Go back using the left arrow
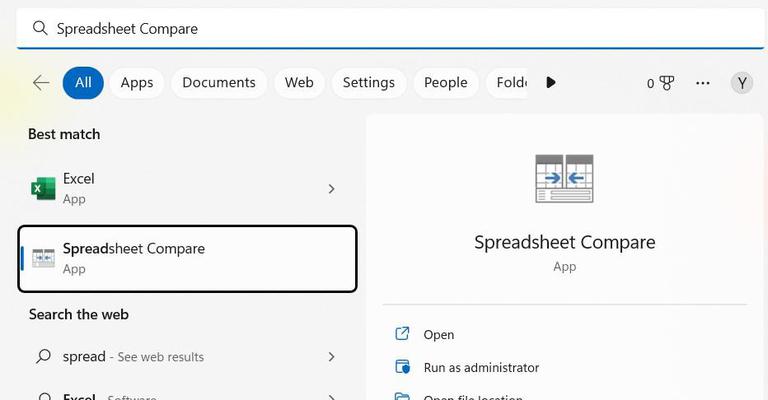This screenshot has height=400, width=768. 41,83
